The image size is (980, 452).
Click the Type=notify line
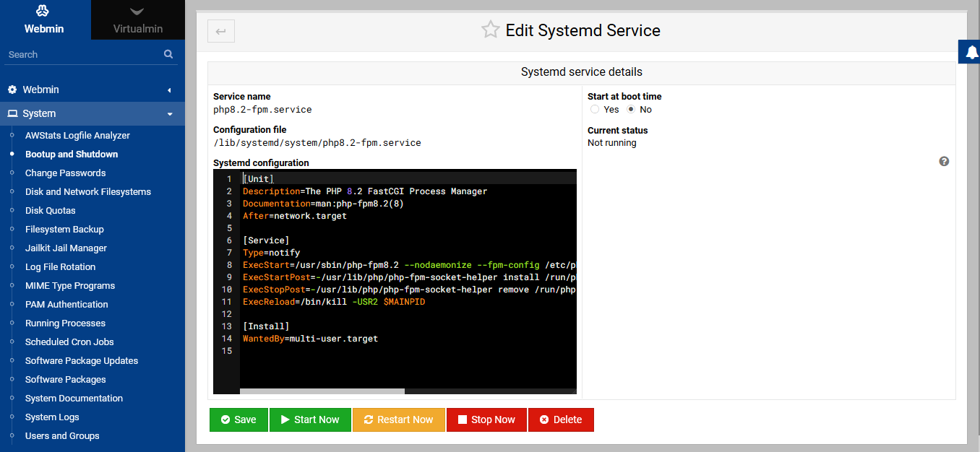pos(271,253)
